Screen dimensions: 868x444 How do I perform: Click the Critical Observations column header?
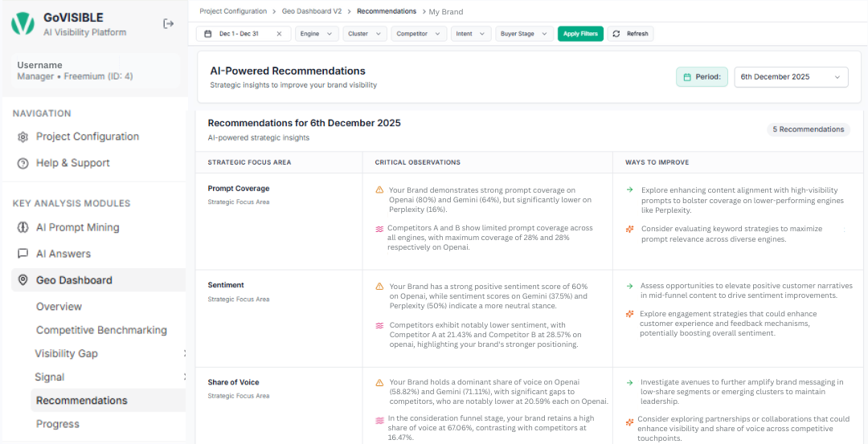[417, 162]
